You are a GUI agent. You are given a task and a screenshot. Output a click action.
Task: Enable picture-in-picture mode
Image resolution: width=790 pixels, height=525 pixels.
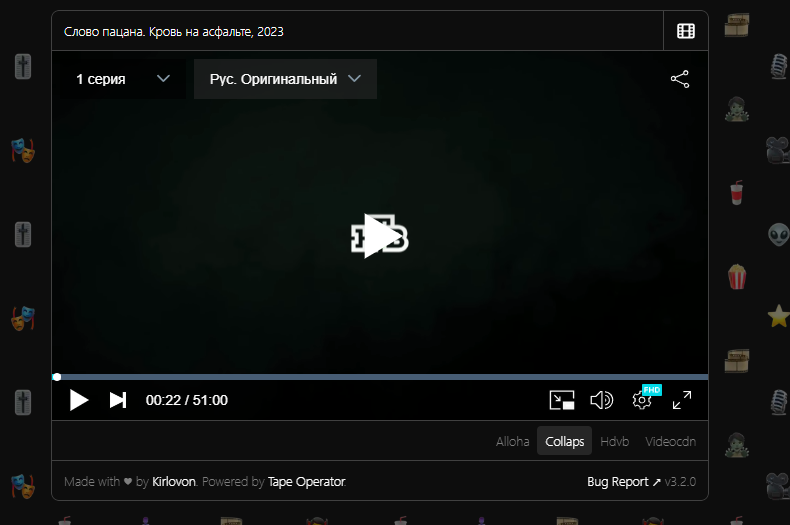pos(562,400)
